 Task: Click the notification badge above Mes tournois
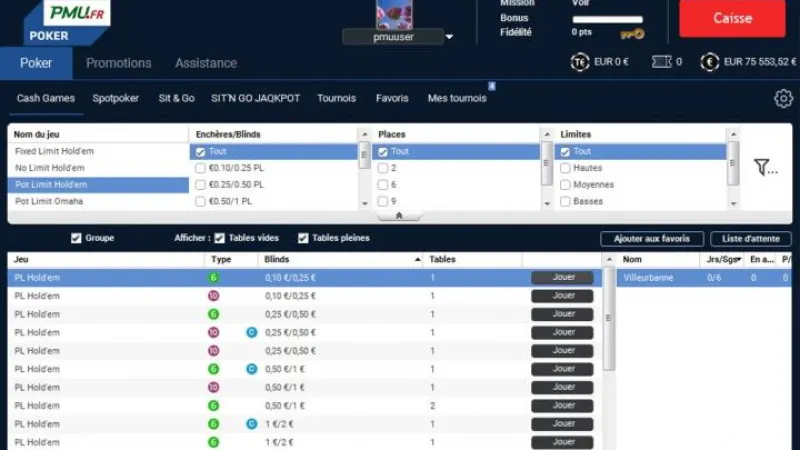click(x=492, y=86)
